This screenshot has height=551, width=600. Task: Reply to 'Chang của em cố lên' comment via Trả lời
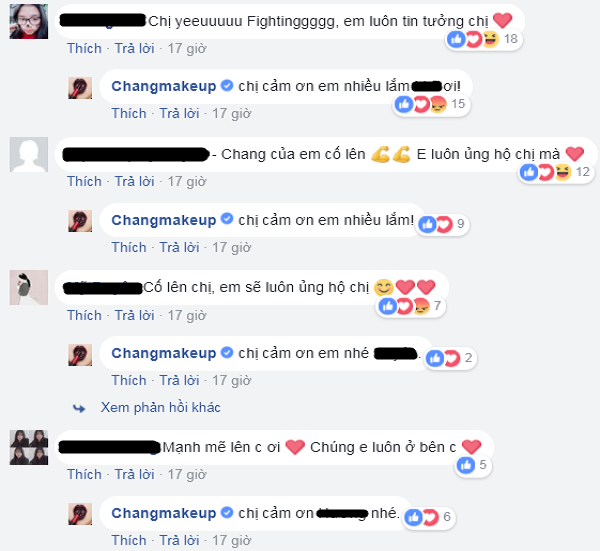pos(135,181)
